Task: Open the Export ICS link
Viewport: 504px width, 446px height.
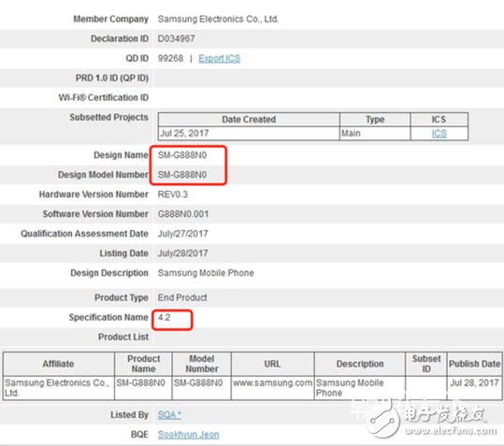Action: [x=219, y=59]
